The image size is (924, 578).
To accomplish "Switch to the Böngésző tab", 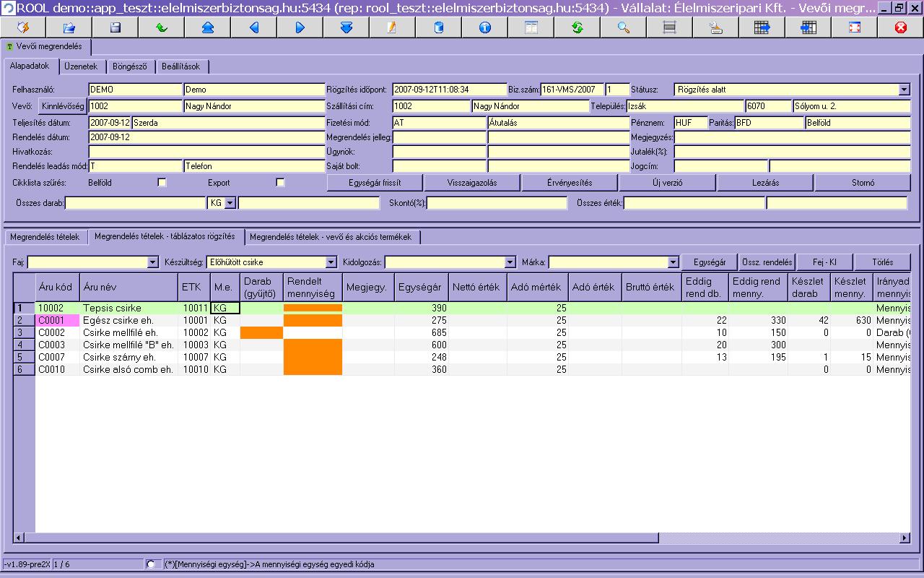I will tap(130, 66).
